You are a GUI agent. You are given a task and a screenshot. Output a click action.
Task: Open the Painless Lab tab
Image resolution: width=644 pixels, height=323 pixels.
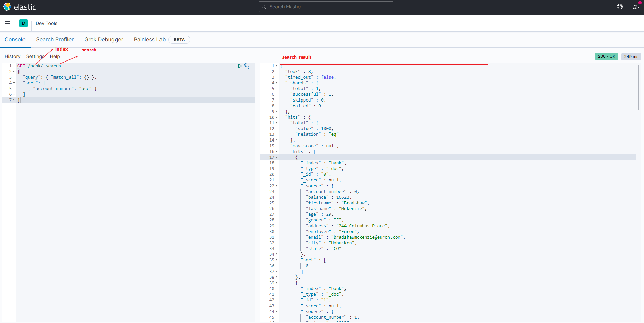pyautogui.click(x=150, y=40)
